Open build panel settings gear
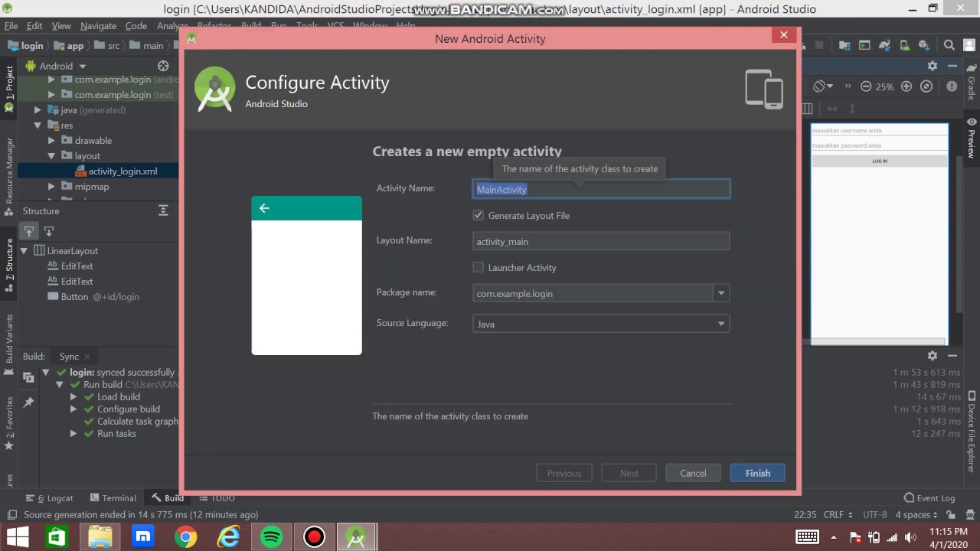This screenshot has width=980, height=551. [x=932, y=356]
